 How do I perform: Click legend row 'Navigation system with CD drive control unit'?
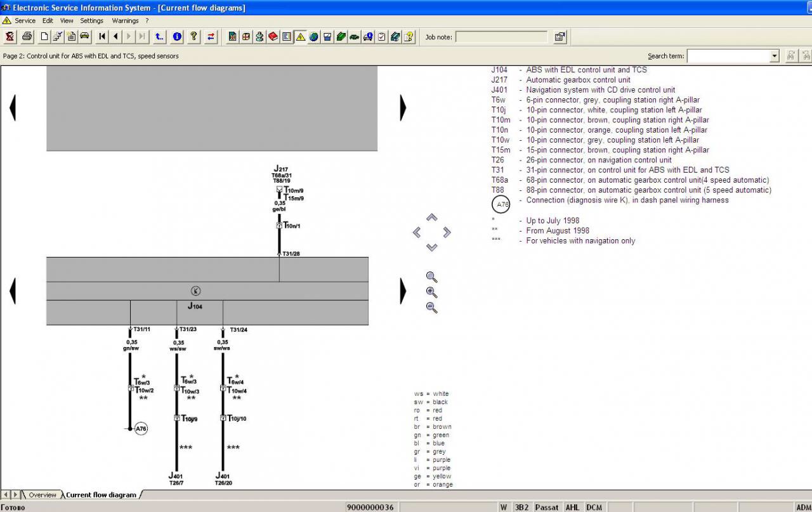coord(601,90)
